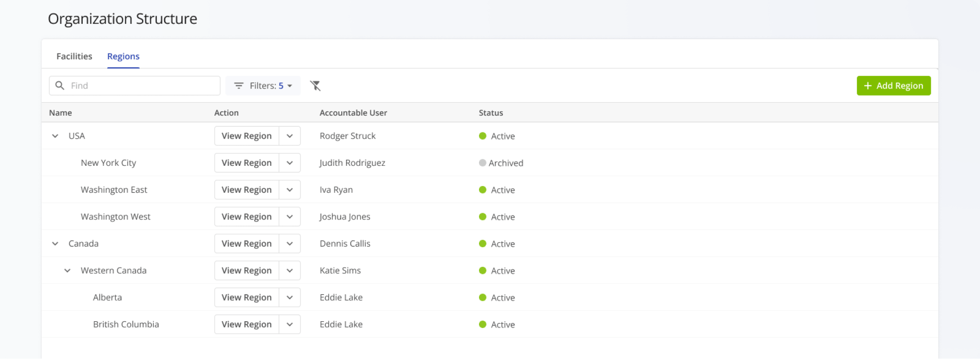The image size is (980, 359).
Task: Select the Washington West region name
Action: [115, 217]
